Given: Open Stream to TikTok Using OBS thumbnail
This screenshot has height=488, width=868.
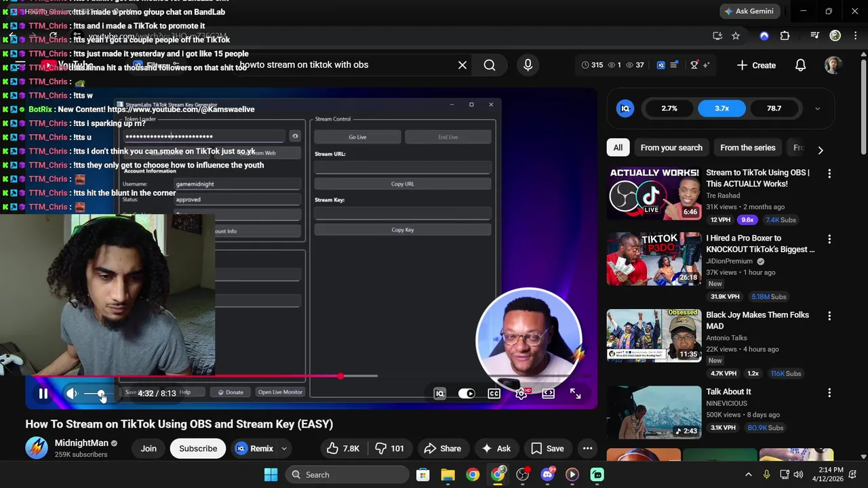Looking at the screenshot, I should point(654,193).
